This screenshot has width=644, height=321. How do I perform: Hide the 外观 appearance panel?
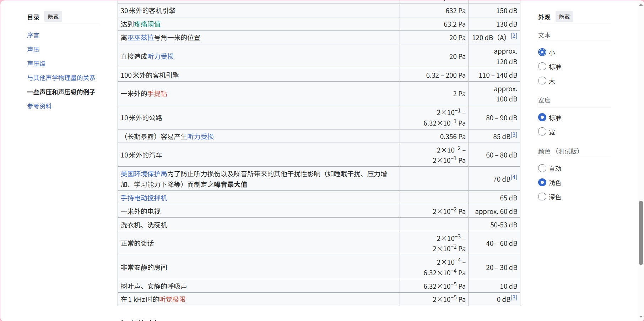coord(564,17)
